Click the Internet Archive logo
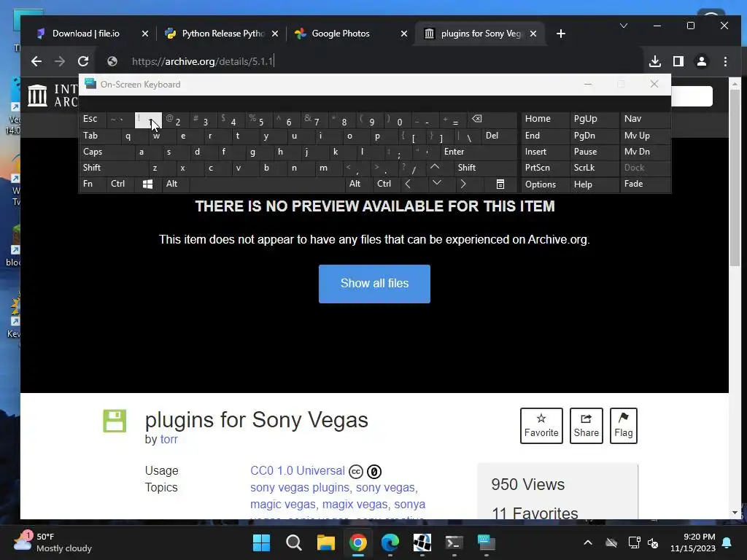Screen dimensions: 747x560 click(37, 96)
